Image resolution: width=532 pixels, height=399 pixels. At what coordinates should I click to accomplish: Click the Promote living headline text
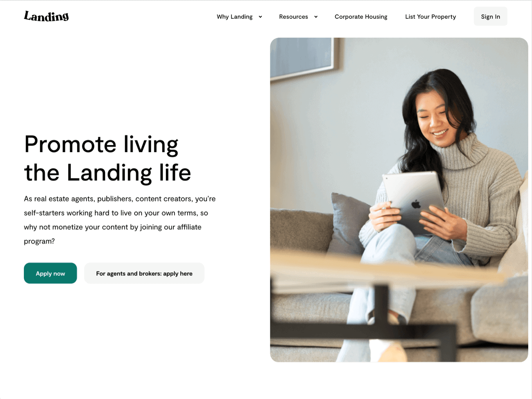101,145
